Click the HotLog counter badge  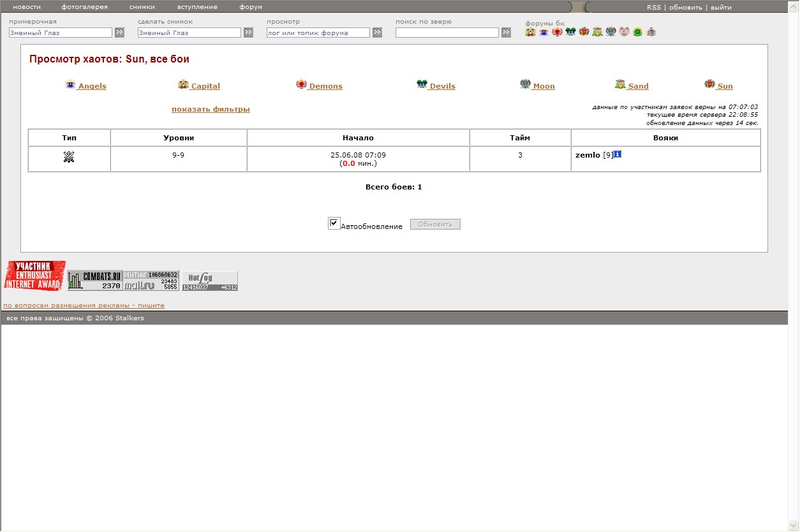(210, 281)
